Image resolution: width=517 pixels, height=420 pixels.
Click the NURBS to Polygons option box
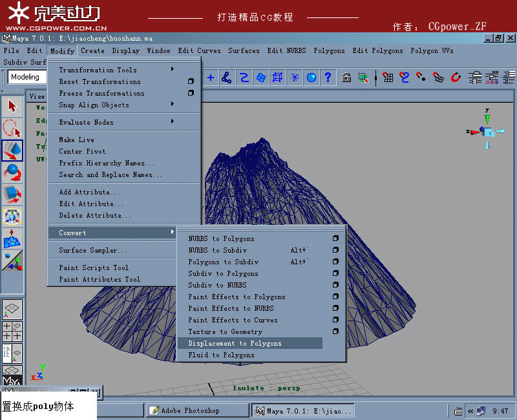pos(336,238)
